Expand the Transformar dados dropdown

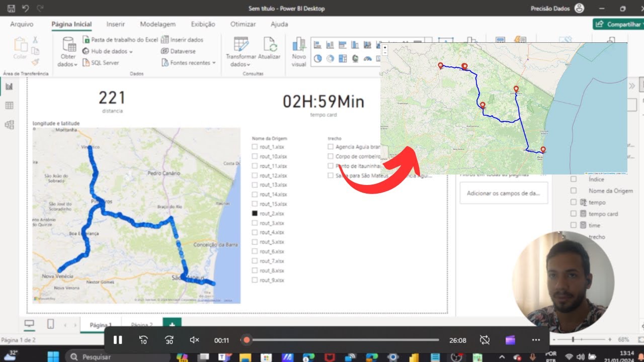pyautogui.click(x=240, y=61)
